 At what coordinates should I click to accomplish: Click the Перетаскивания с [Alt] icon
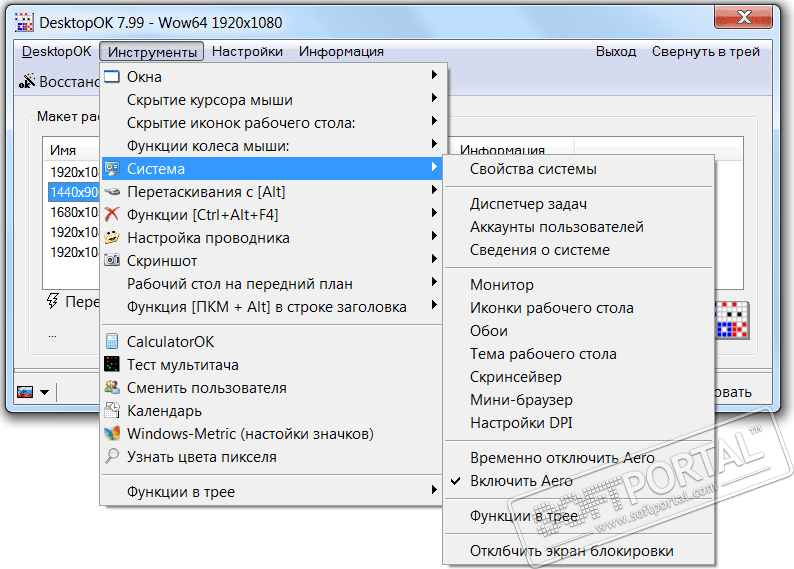click(x=112, y=192)
